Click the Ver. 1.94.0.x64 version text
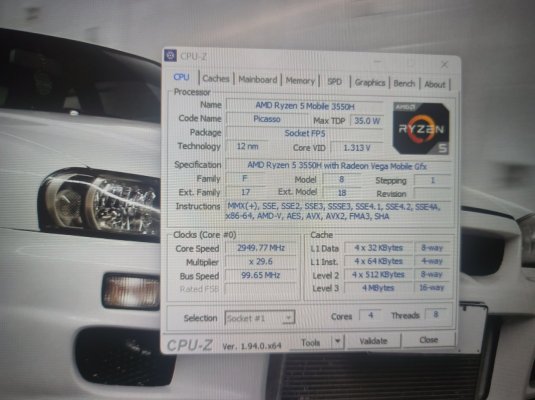The width and height of the screenshot is (535, 400). (x=252, y=346)
